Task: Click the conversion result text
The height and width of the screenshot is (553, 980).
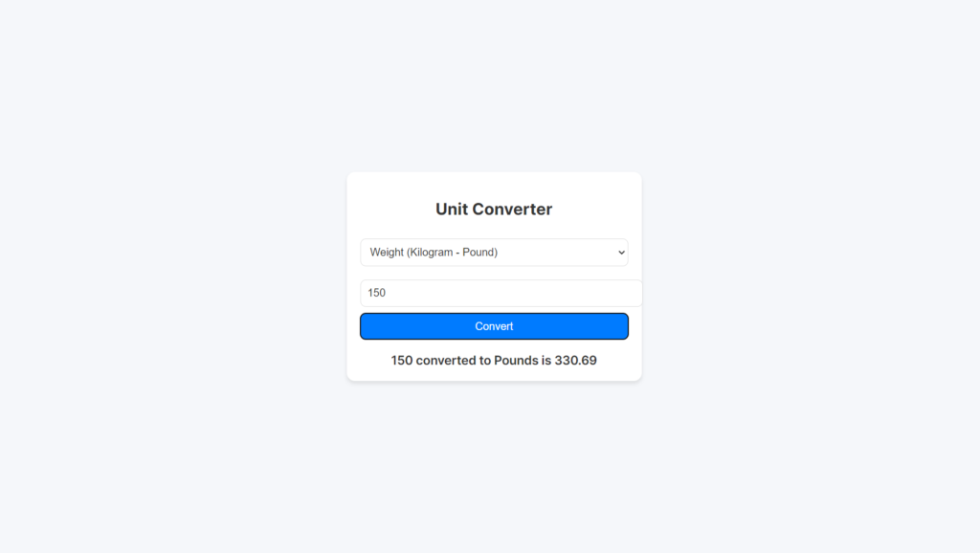Action: pos(494,361)
